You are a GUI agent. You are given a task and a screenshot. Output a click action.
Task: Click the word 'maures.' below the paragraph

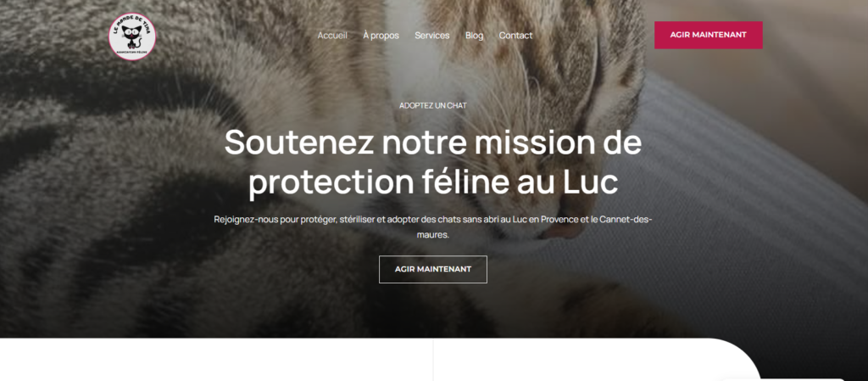click(433, 235)
